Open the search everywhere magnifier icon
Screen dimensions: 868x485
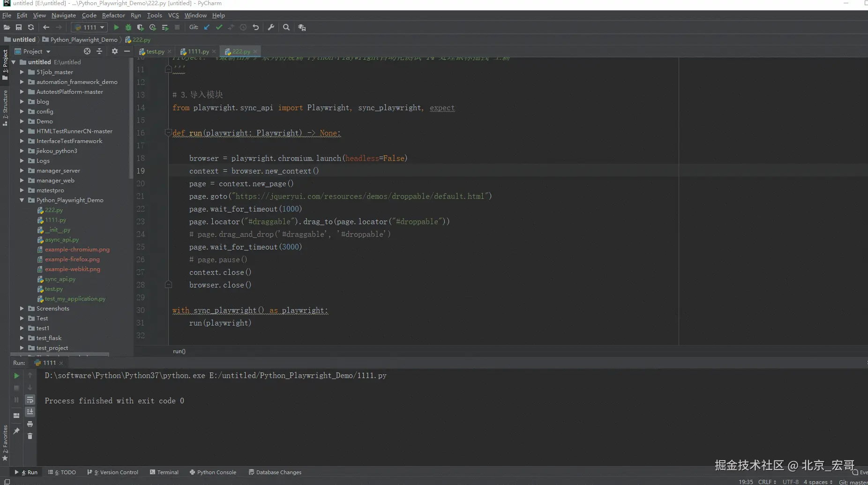click(286, 27)
